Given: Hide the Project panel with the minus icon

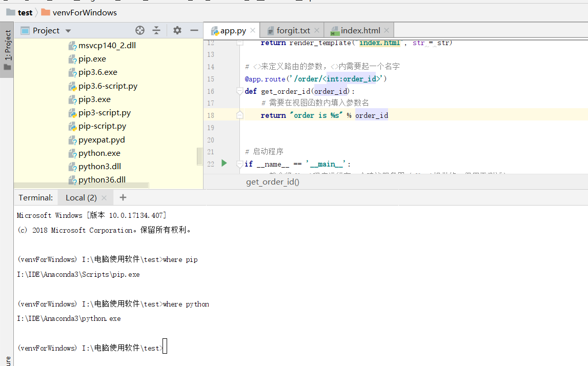Looking at the screenshot, I should click(193, 30).
